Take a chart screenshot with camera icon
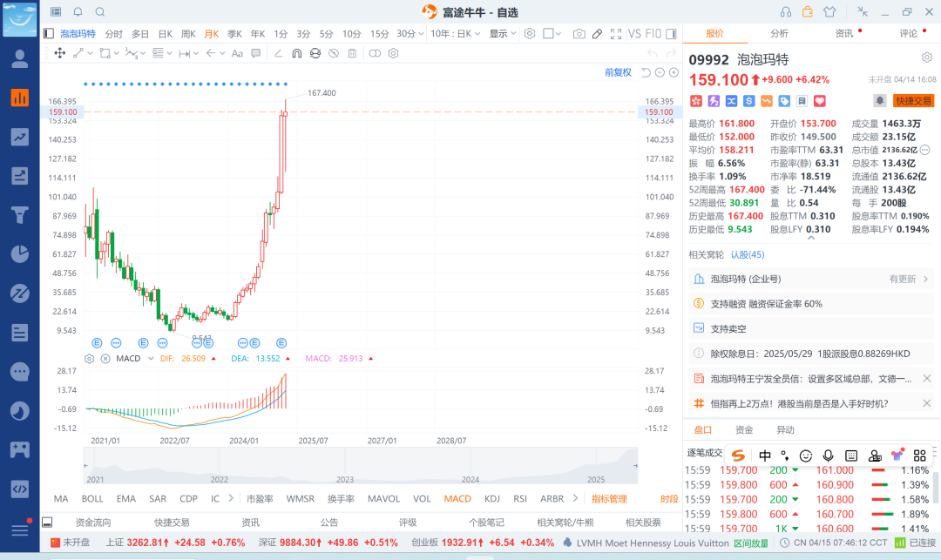The image size is (941, 560). (579, 34)
